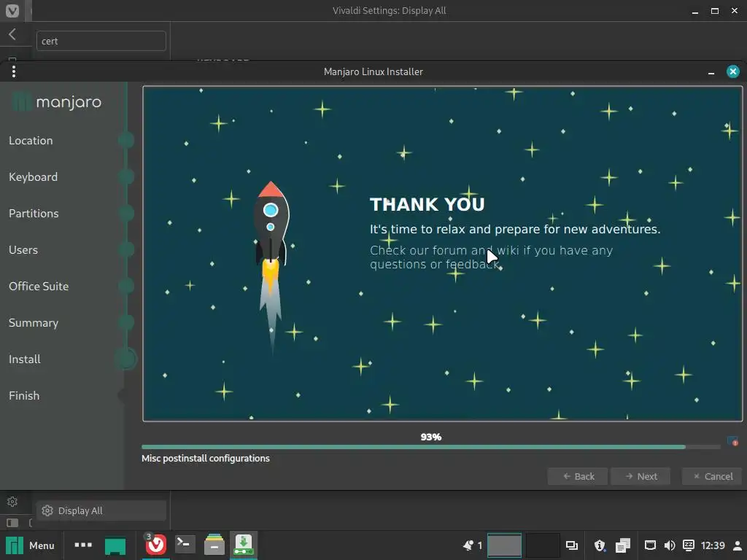
Task: Click the 12:39 clock
Action: [x=713, y=545]
